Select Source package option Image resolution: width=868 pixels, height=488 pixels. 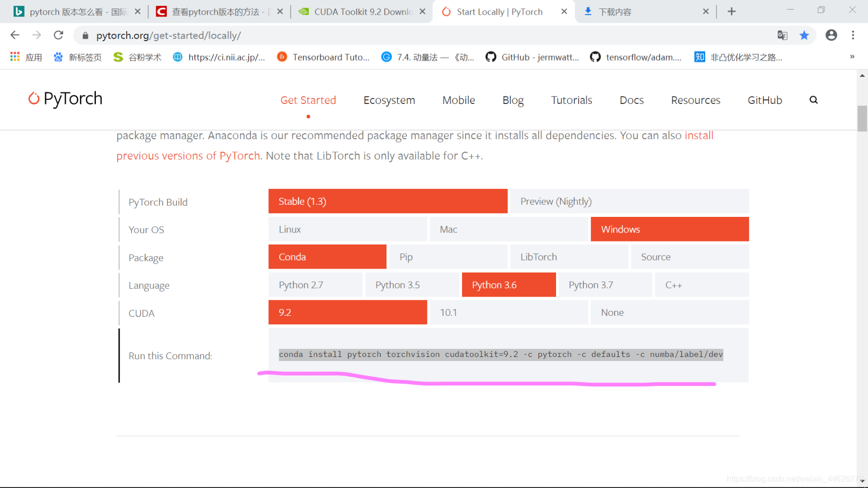click(x=690, y=257)
